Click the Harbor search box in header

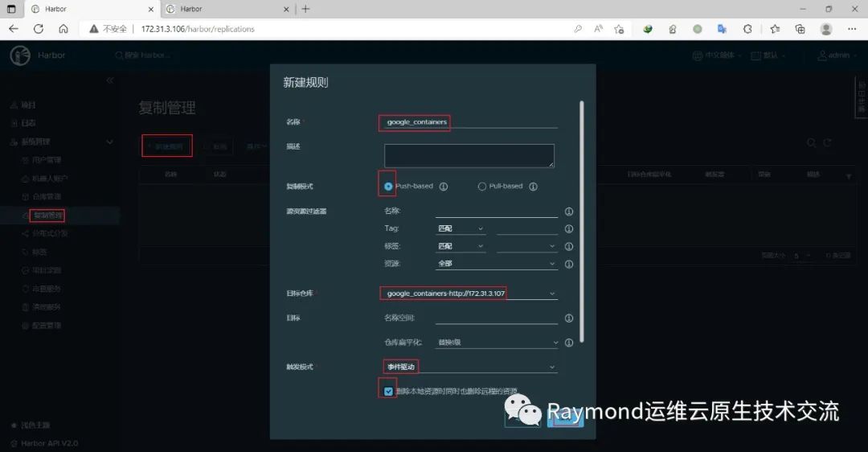tap(144, 55)
